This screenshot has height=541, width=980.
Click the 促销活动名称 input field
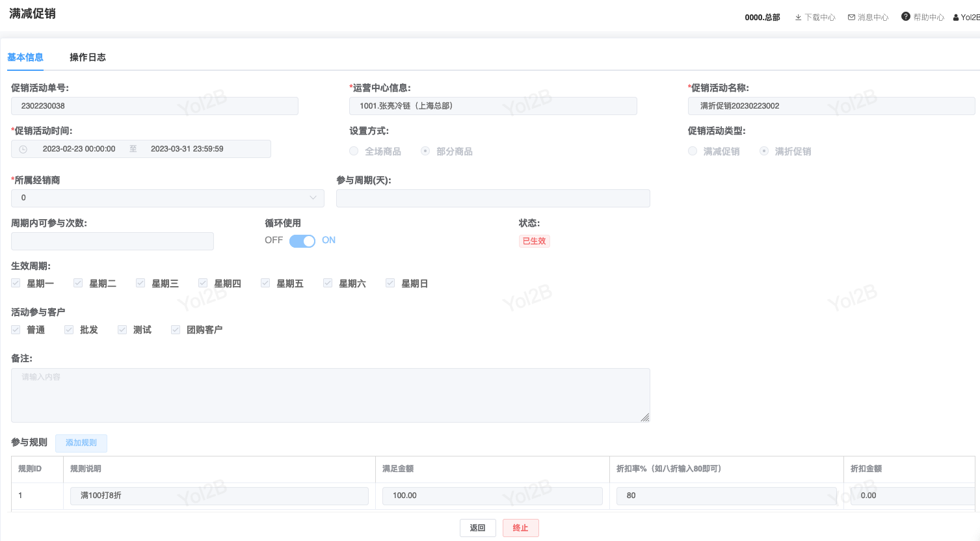click(832, 106)
